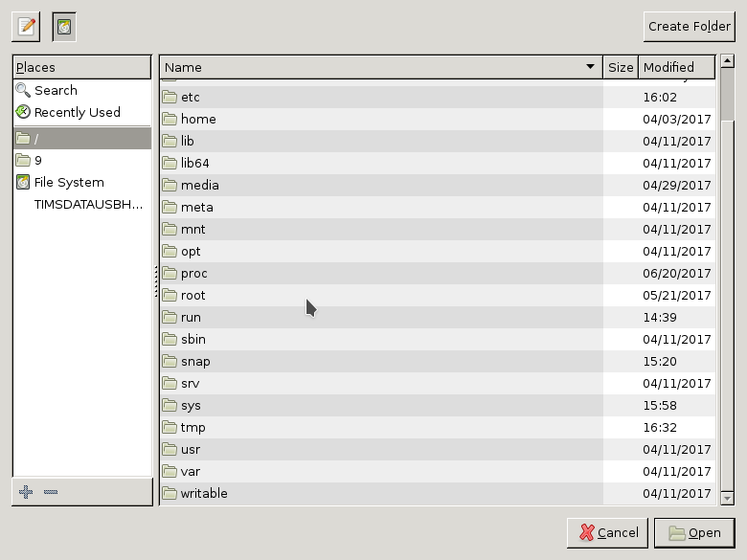Select the sys folder
Viewport: 747px width, 560px height.
click(x=438, y=405)
